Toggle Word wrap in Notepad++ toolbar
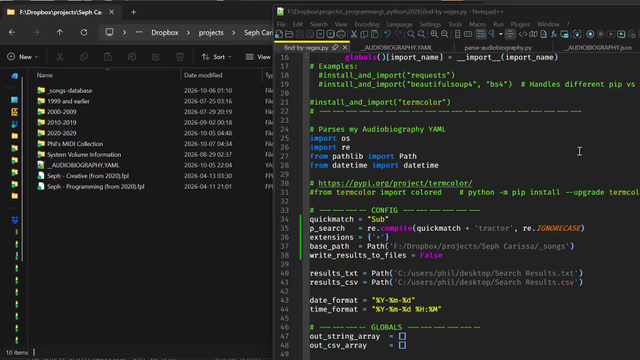The image size is (640, 360). 481,34
